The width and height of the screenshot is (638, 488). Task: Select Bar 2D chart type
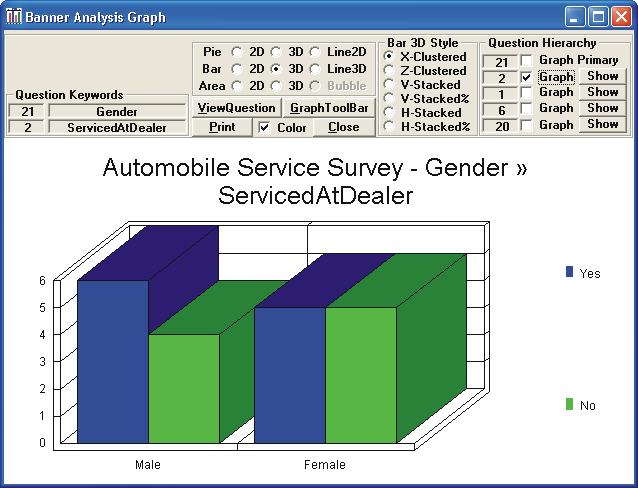[x=237, y=69]
